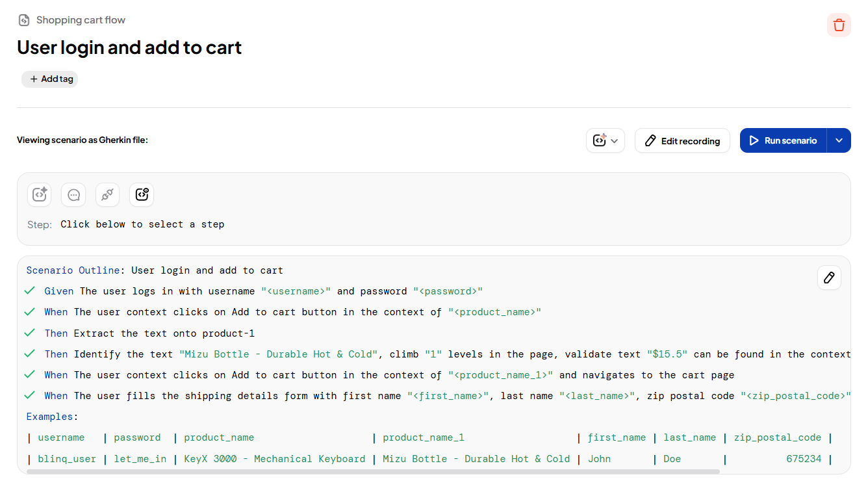Click the checkmark beside the shipping details step
The width and height of the screenshot is (868, 481).
click(29, 395)
